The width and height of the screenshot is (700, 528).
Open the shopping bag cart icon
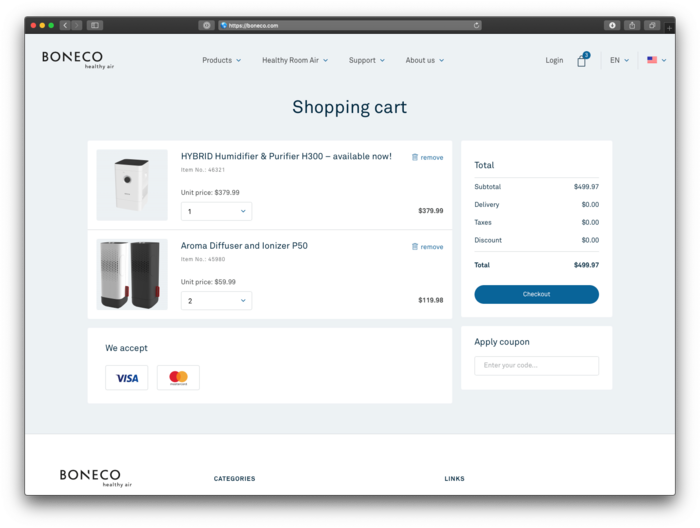(x=581, y=61)
